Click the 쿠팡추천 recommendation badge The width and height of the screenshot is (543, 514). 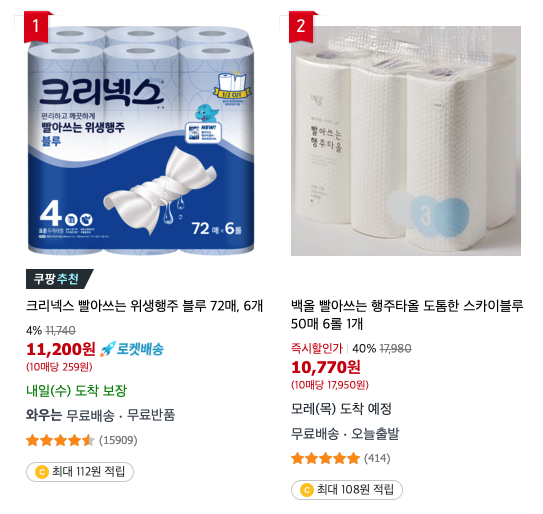click(x=59, y=279)
